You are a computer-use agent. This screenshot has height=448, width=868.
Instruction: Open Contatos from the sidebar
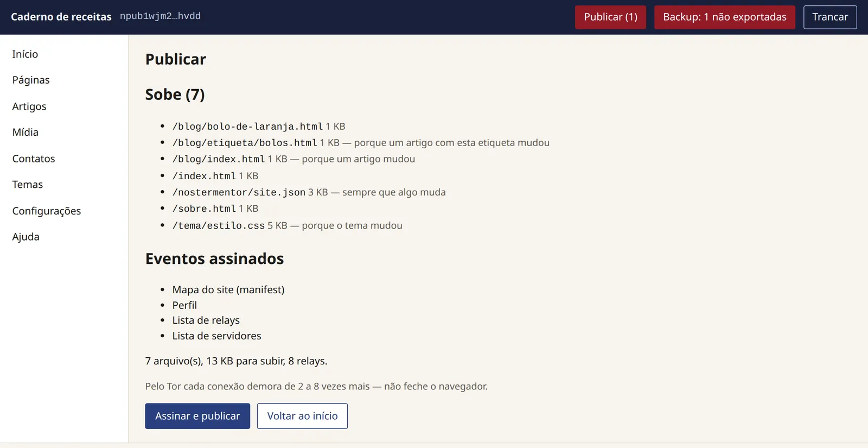click(34, 159)
